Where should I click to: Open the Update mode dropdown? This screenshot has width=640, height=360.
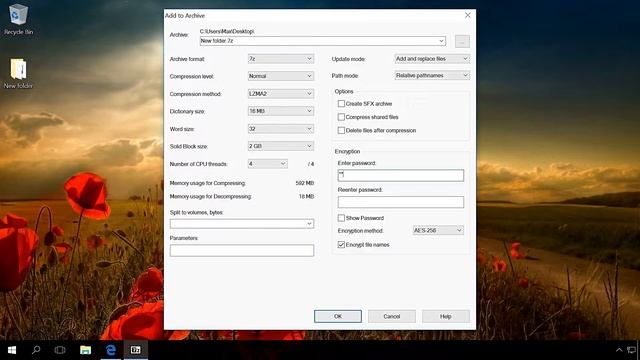(x=432, y=59)
